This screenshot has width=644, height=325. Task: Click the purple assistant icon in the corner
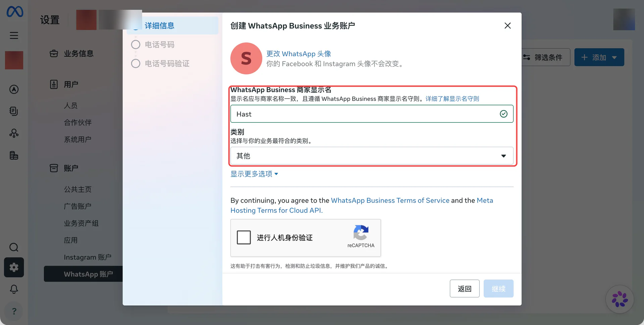[620, 299]
